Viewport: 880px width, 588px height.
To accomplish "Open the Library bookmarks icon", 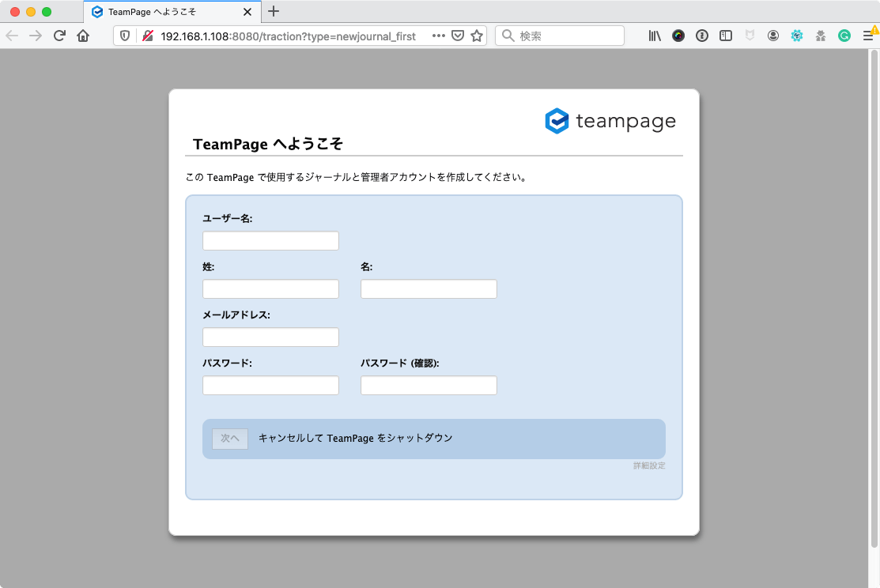I will point(655,36).
